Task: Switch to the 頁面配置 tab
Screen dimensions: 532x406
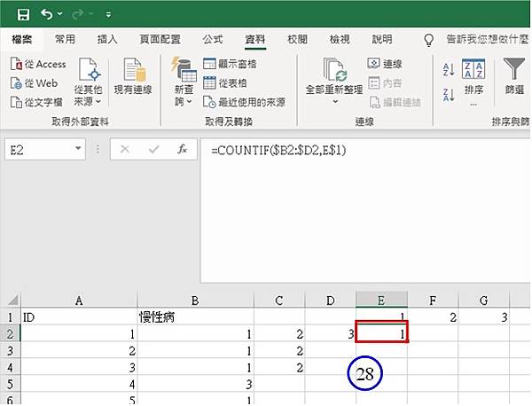Action: tap(160, 39)
